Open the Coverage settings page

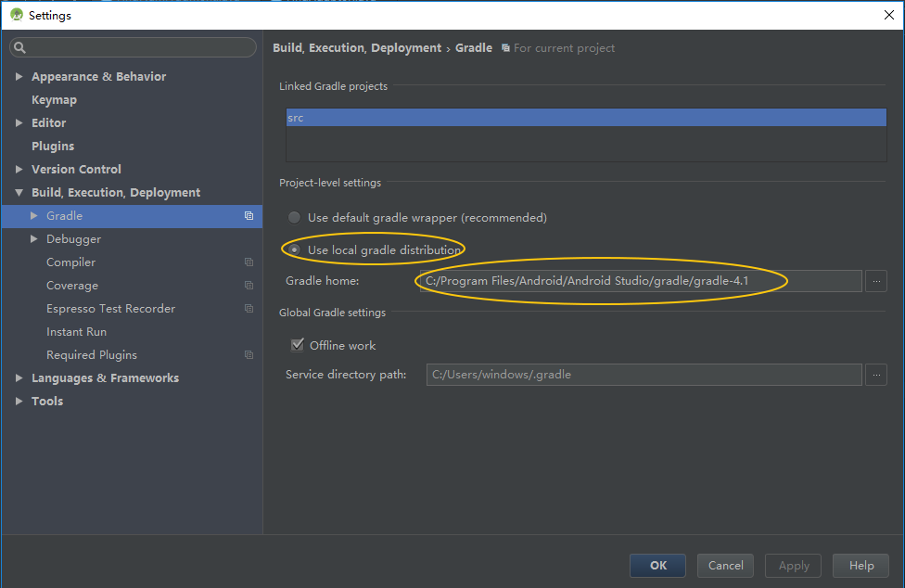click(72, 285)
